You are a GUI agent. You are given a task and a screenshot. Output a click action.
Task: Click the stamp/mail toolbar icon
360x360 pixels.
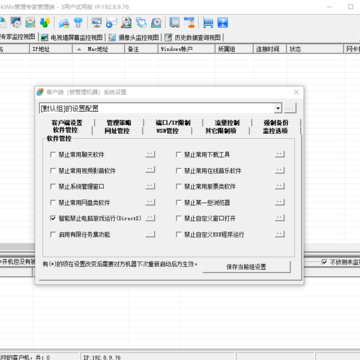tap(30, 23)
